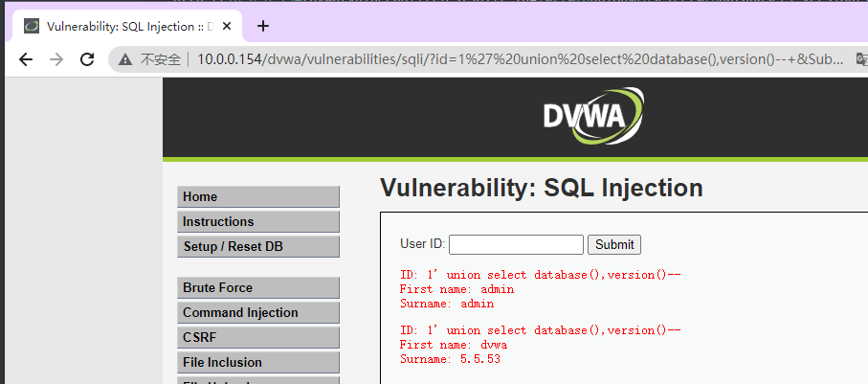
Task: Click the DVWA logo in the header
Action: click(593, 116)
